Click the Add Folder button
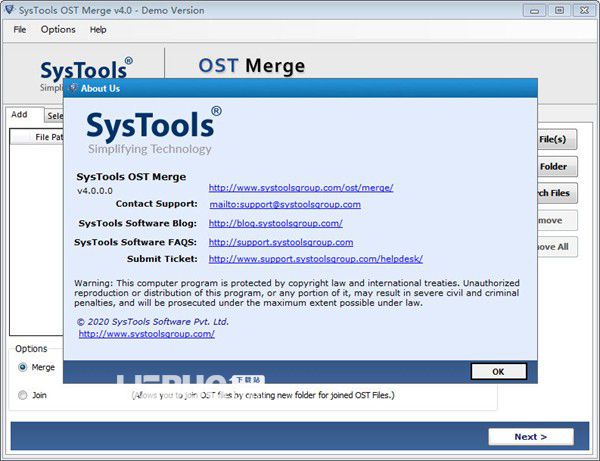This screenshot has width=600, height=461. tap(557, 166)
